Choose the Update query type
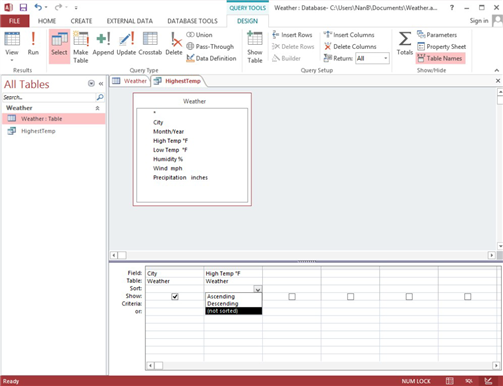Image resolution: width=503 pixels, height=386 pixels. pyautogui.click(x=126, y=44)
